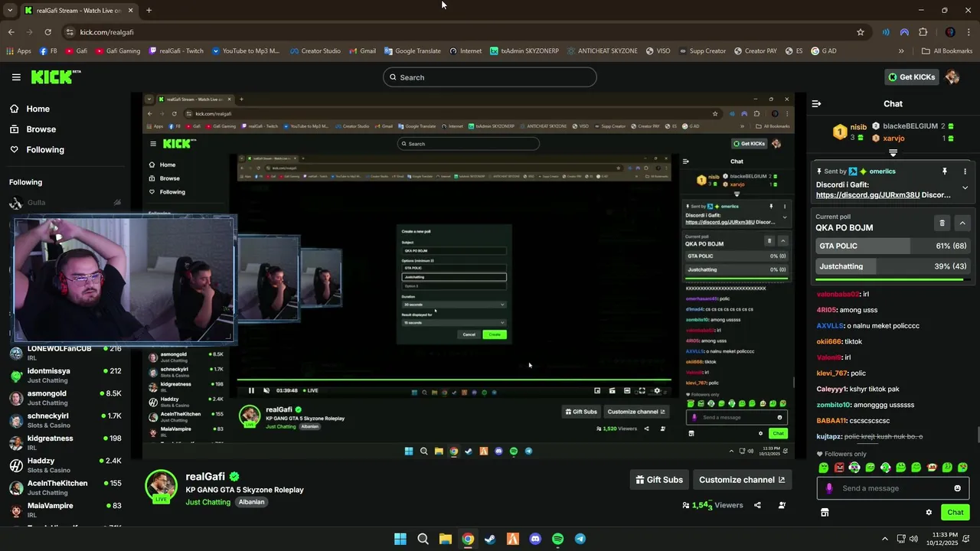Unpin the pinned Discord message
980x551 pixels.
click(944, 171)
